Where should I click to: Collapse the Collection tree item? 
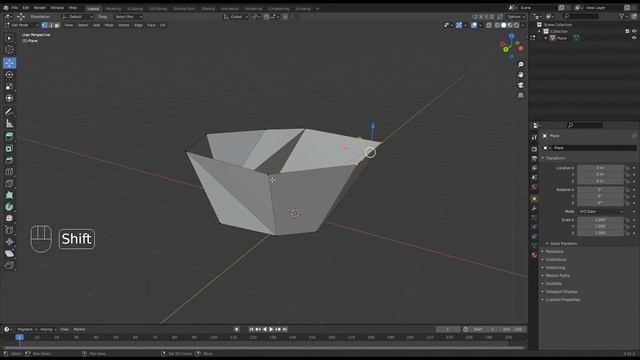(x=540, y=31)
